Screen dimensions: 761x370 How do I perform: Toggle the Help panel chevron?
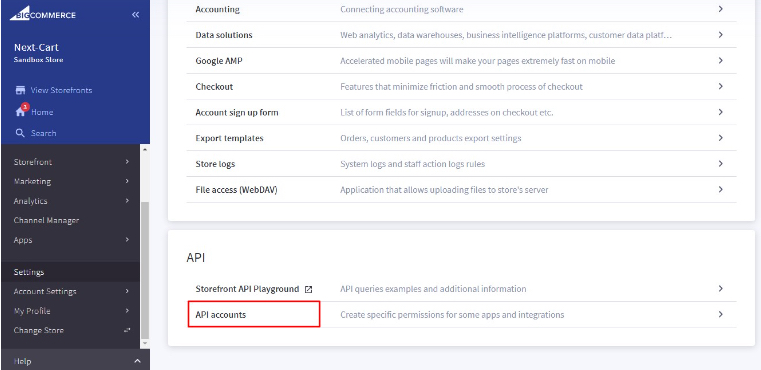(x=137, y=361)
